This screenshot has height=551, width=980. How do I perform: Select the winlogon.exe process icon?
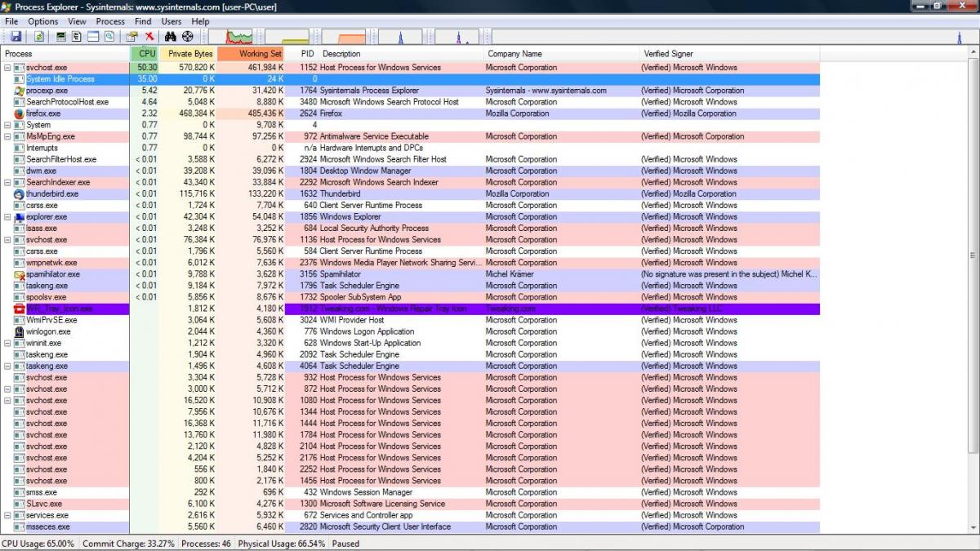pos(20,332)
